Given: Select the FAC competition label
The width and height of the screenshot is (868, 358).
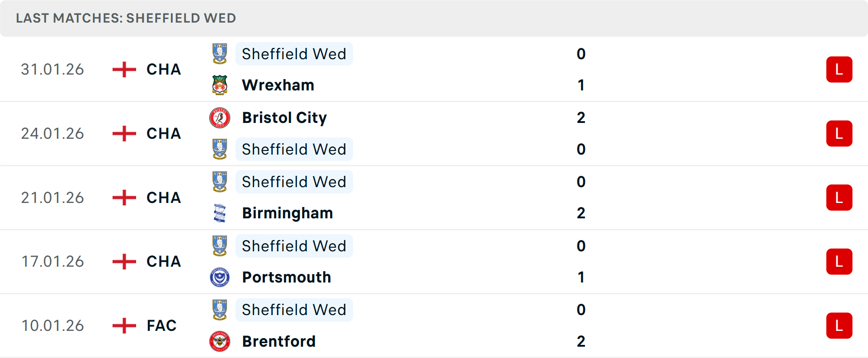Looking at the screenshot, I should click(161, 325).
